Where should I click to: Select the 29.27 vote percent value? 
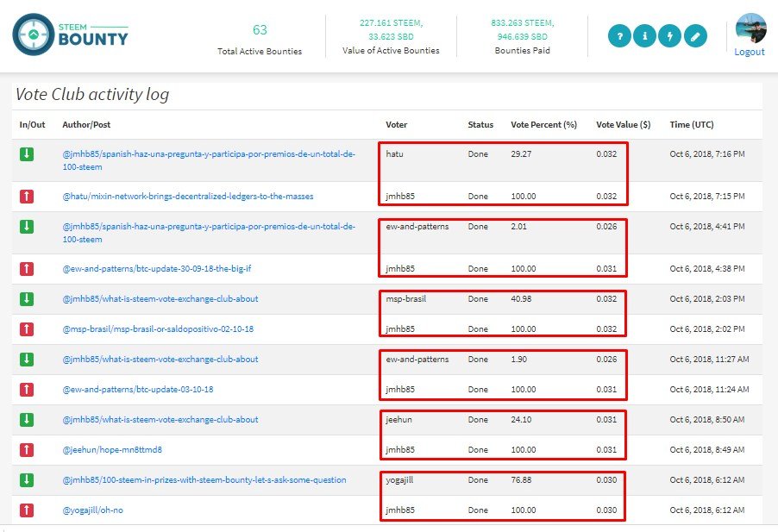(x=521, y=154)
